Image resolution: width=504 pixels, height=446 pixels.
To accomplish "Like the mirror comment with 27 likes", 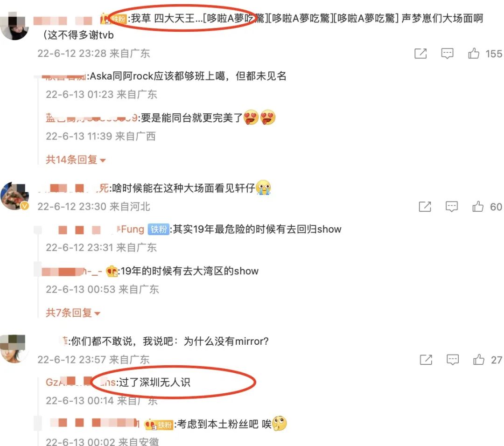I will (x=479, y=360).
